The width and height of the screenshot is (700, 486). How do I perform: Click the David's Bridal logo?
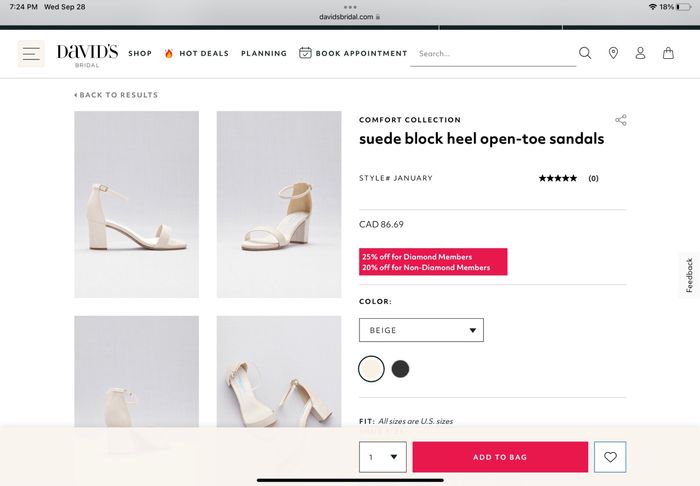(x=87, y=55)
